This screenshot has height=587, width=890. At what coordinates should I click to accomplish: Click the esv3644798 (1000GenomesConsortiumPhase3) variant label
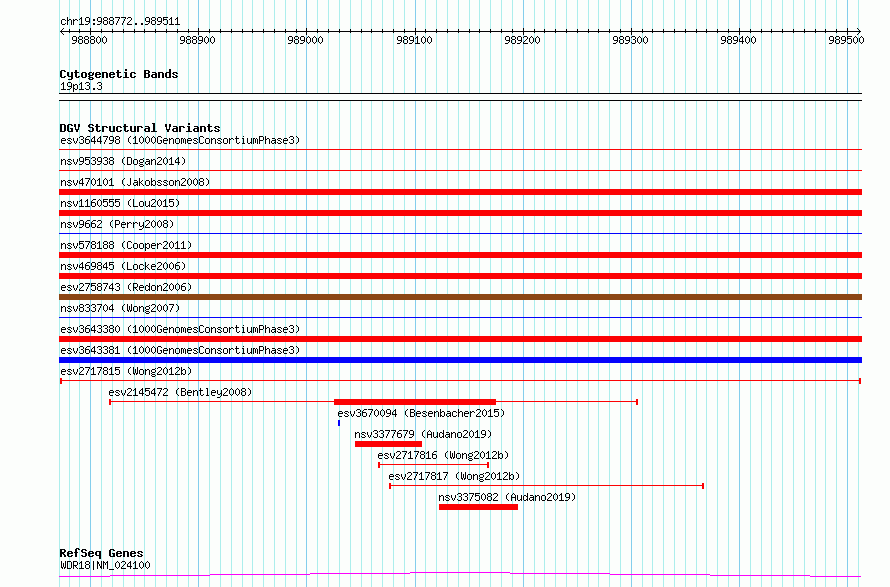(x=180, y=140)
